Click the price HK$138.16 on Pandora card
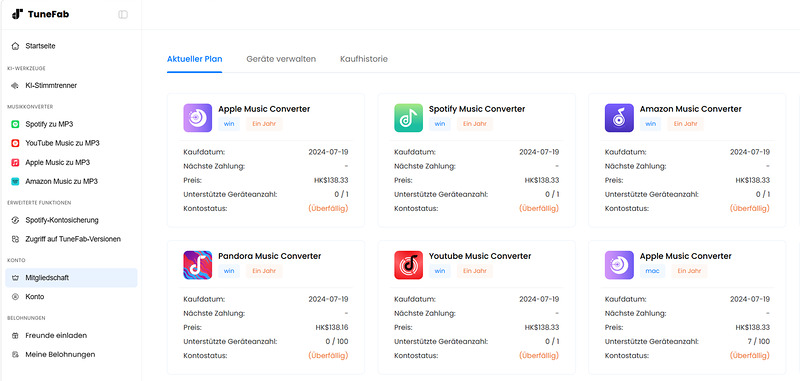Screen dimensions: 800x381 (x=332, y=327)
